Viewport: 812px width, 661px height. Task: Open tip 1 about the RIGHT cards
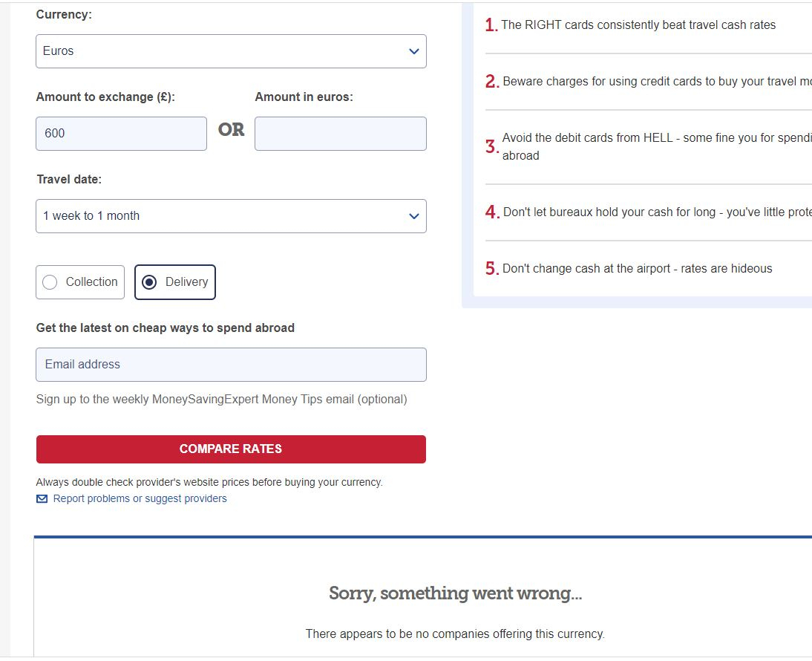click(638, 25)
